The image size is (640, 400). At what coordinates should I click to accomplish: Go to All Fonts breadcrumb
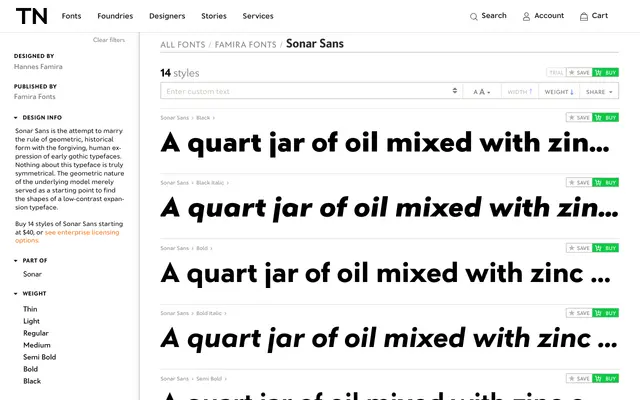pyautogui.click(x=183, y=44)
